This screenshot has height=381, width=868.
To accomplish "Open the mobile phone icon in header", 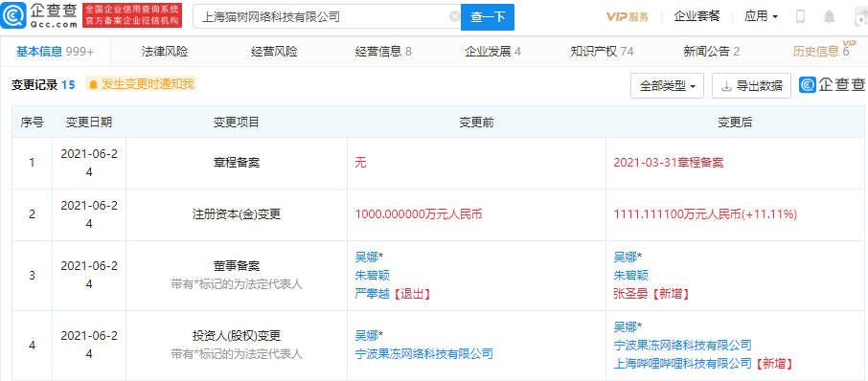I will 800,16.
